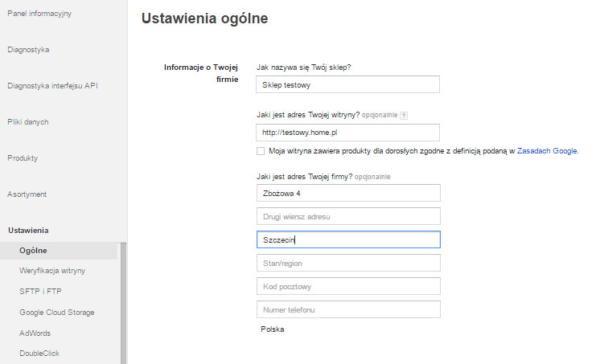
Task: Open Pliki danych section
Action: (28, 122)
